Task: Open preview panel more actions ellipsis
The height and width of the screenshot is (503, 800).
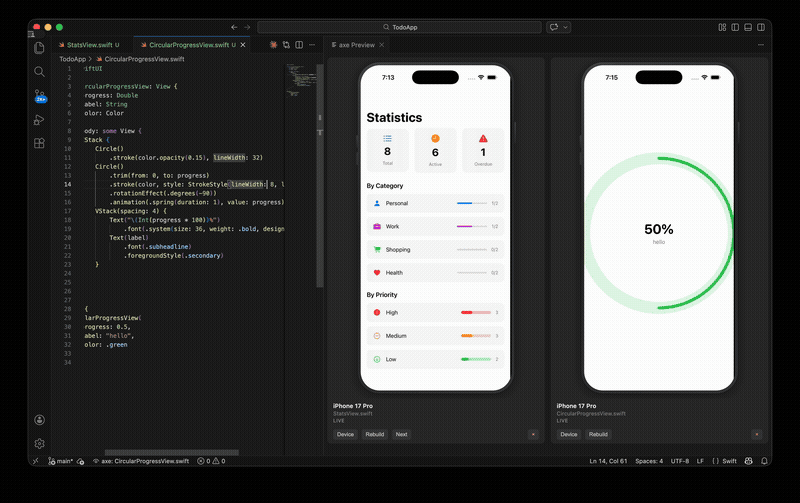Action: tap(761, 45)
